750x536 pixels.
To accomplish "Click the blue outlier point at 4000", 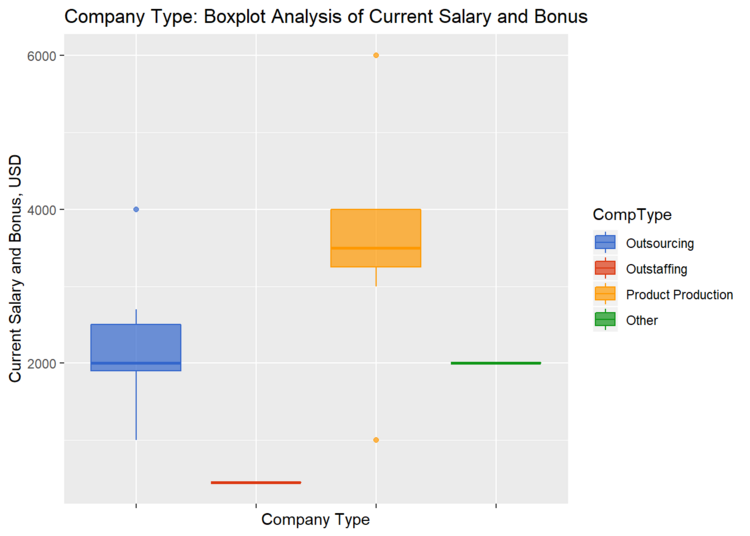I will (x=136, y=209).
